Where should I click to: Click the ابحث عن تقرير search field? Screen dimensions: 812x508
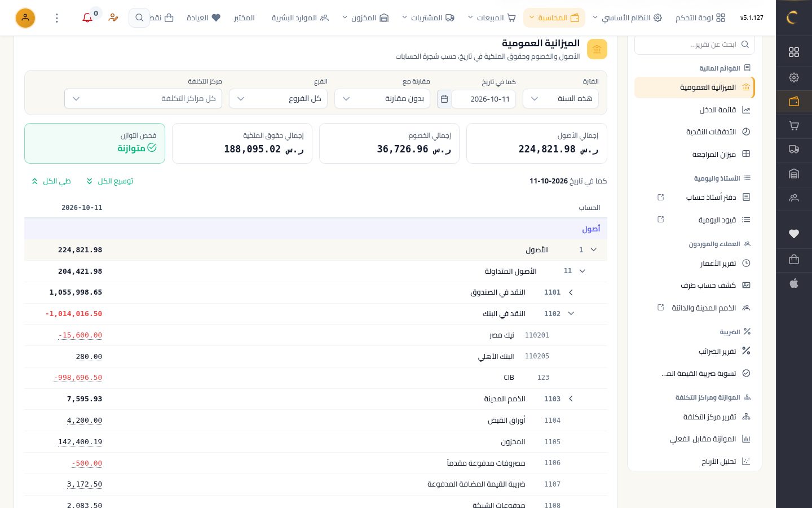(694, 44)
